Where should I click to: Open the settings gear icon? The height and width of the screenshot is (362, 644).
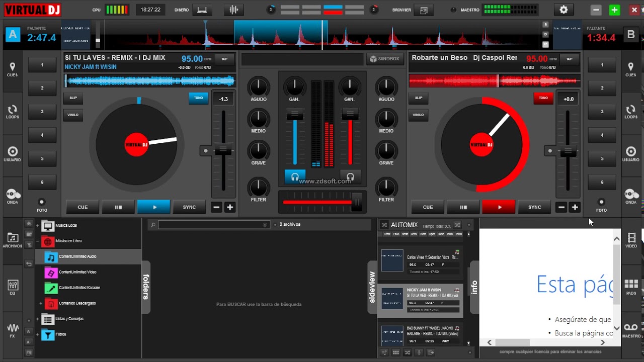[x=563, y=10]
